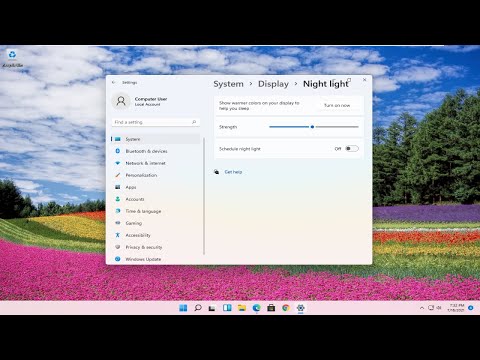Click the night light Strength slider
This screenshot has height=360, width=480.
(314, 127)
